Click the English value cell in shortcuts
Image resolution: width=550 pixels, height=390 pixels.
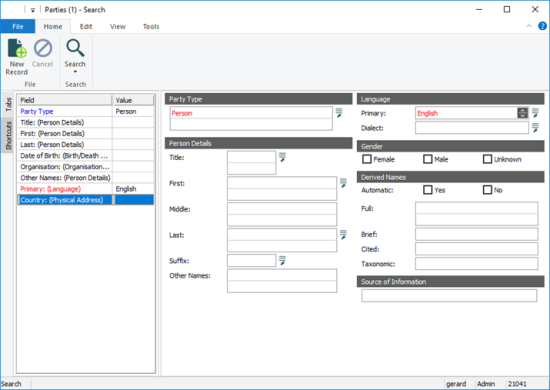click(133, 189)
